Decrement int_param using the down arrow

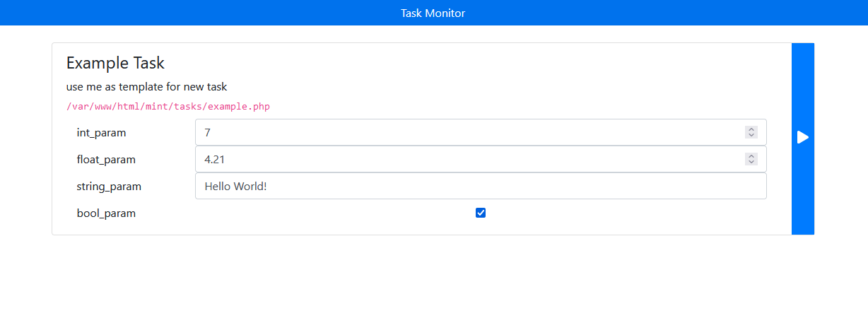click(751, 135)
